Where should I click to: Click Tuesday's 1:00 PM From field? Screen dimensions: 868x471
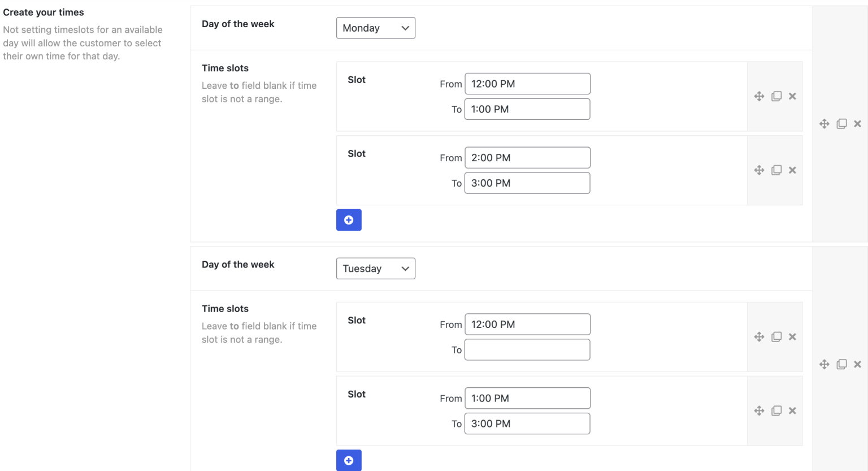tap(527, 398)
